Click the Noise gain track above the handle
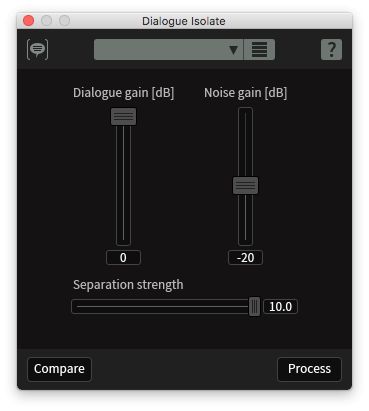The height and width of the screenshot is (411, 369). coord(245,142)
